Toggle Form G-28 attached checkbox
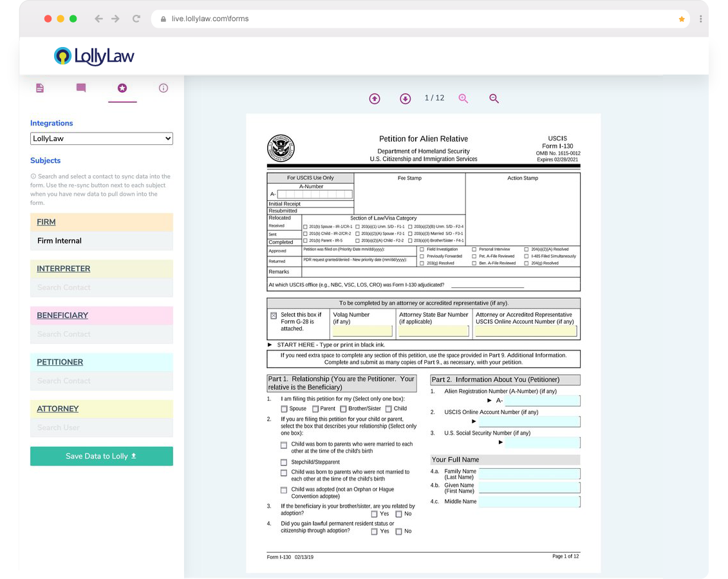The height and width of the screenshot is (579, 728). (274, 316)
